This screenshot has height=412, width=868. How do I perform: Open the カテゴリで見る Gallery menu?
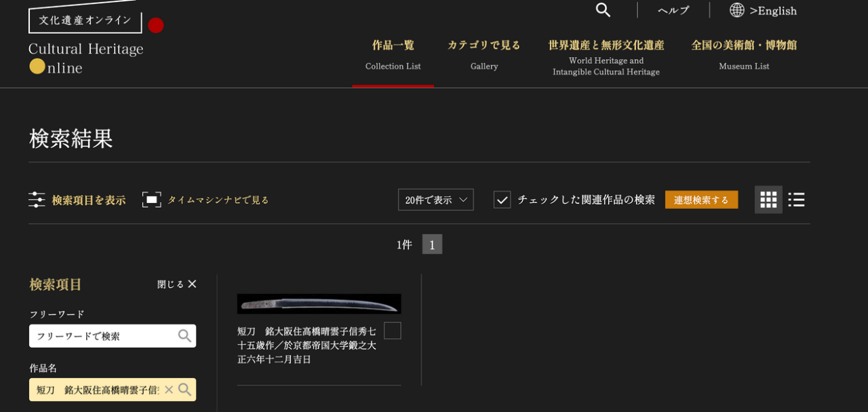484,54
